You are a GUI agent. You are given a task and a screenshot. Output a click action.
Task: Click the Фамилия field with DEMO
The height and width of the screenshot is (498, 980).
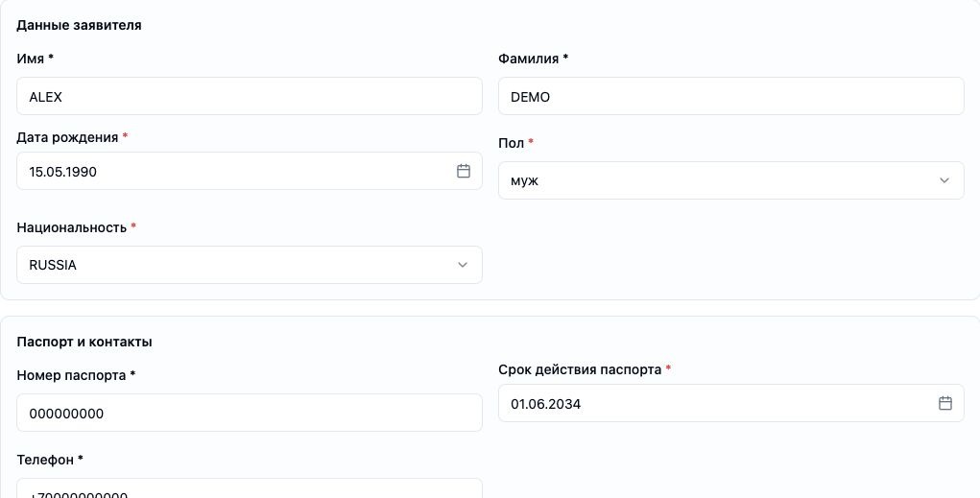pyautogui.click(x=731, y=96)
